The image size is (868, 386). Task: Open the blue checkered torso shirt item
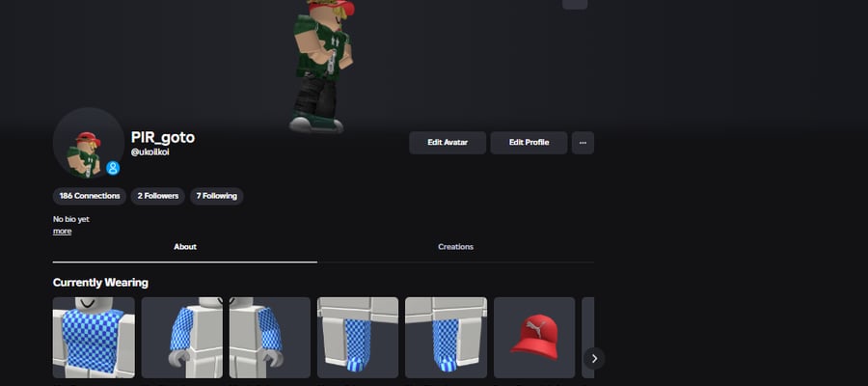[x=94, y=337]
